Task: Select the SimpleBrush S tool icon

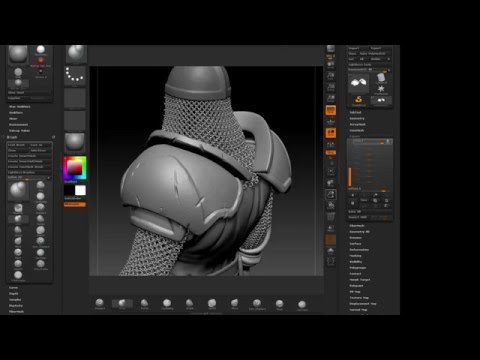Action: (x=359, y=100)
